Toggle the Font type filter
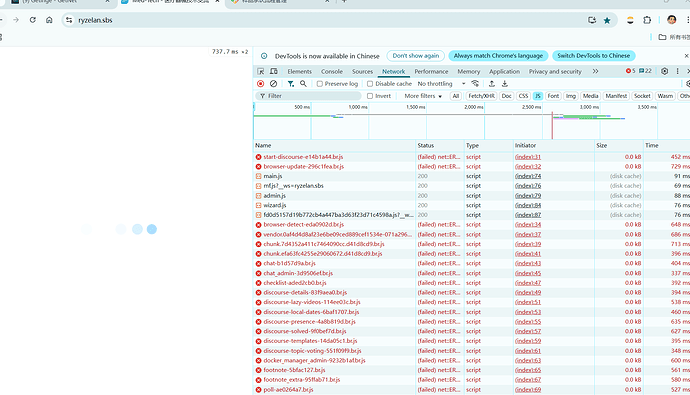Screen dimensions: 690x395 point(553,96)
